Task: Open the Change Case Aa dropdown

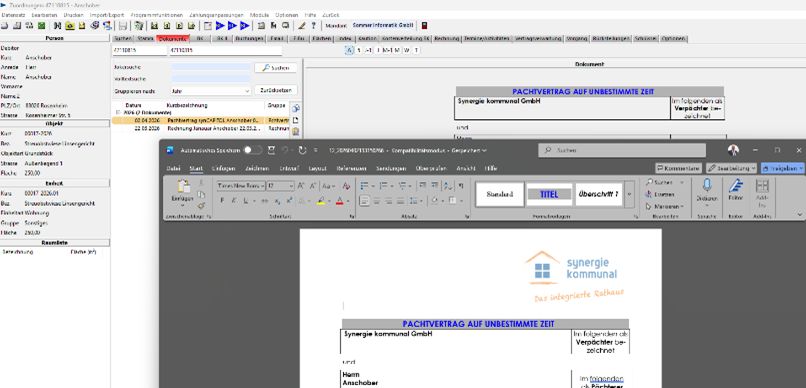Action: coord(329,186)
